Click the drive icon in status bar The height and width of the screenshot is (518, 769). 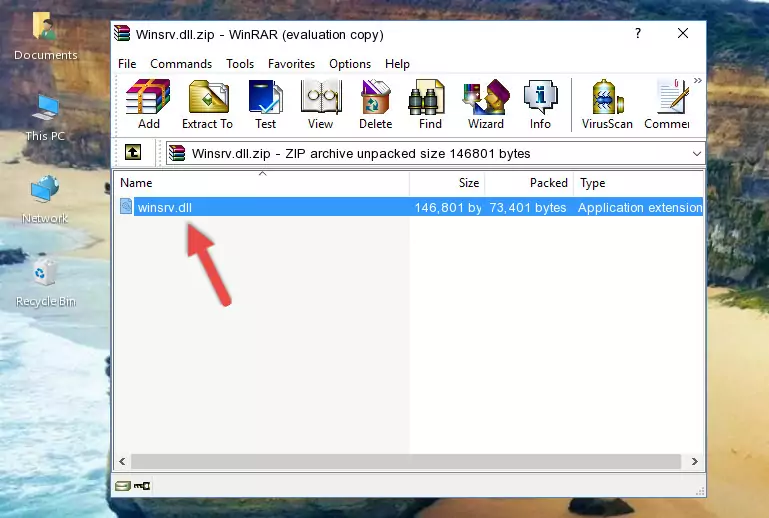click(123, 486)
